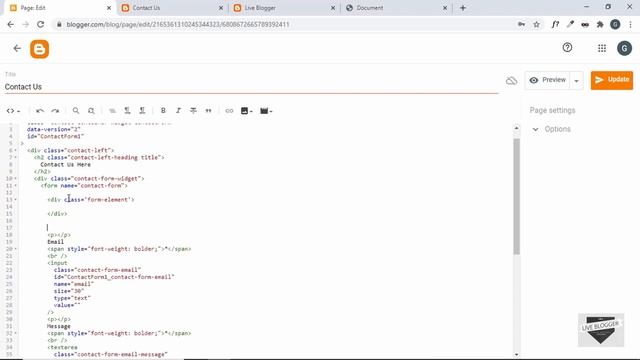
Task: Close the Document tab
Action: click(445, 8)
